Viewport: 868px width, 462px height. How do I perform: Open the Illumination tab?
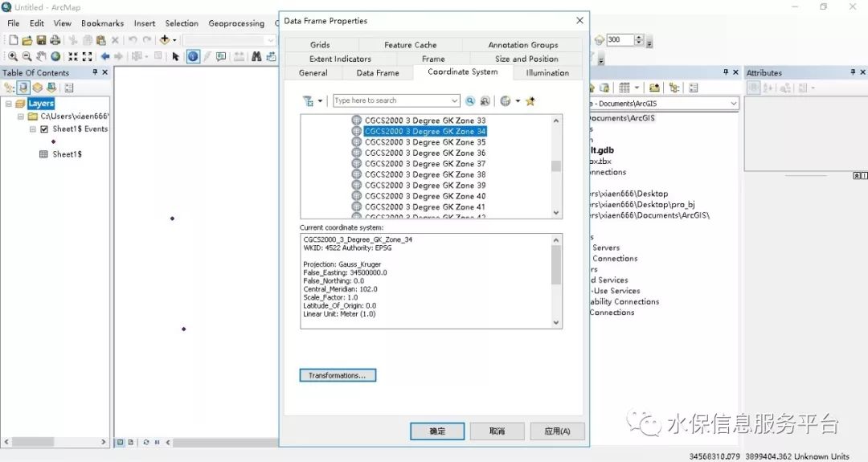(547, 73)
